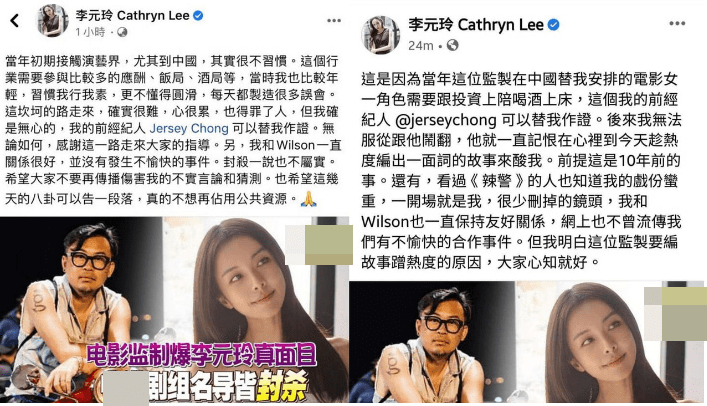Click the left post's text starting 當年初期接觸演藝界
This screenshot has height=406, width=707.
click(x=173, y=130)
